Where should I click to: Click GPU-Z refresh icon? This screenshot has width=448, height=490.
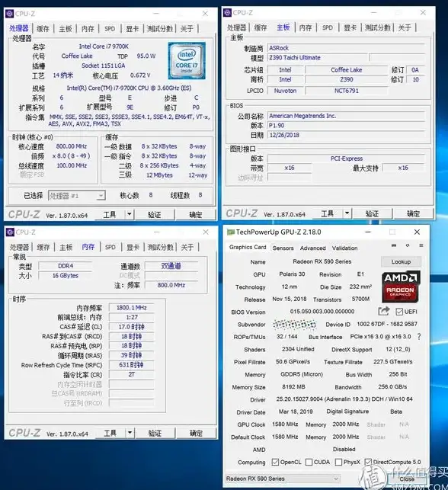(408, 245)
